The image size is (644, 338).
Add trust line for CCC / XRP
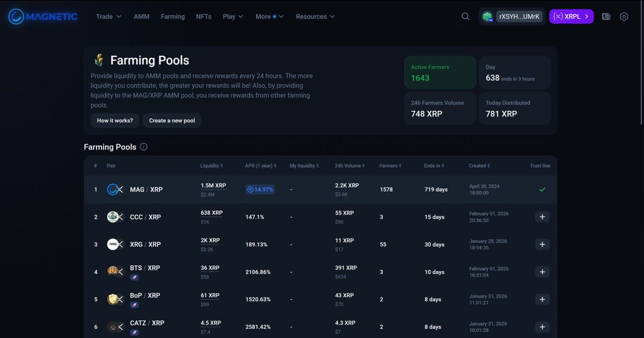[x=542, y=217]
